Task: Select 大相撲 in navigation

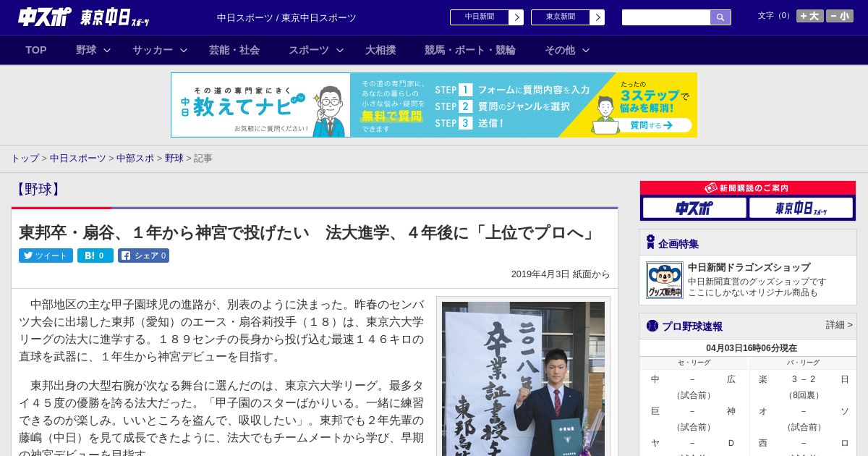Action: click(x=380, y=50)
